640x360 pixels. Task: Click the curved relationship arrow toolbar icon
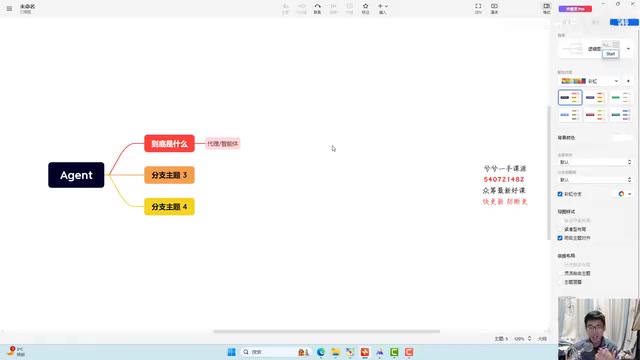click(317, 8)
